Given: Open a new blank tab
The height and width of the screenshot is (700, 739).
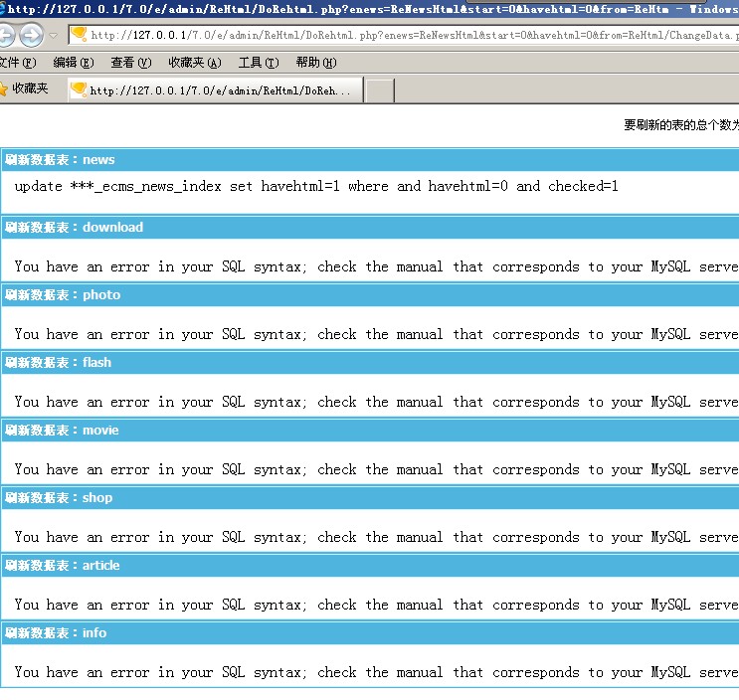Looking at the screenshot, I should coord(380,90).
